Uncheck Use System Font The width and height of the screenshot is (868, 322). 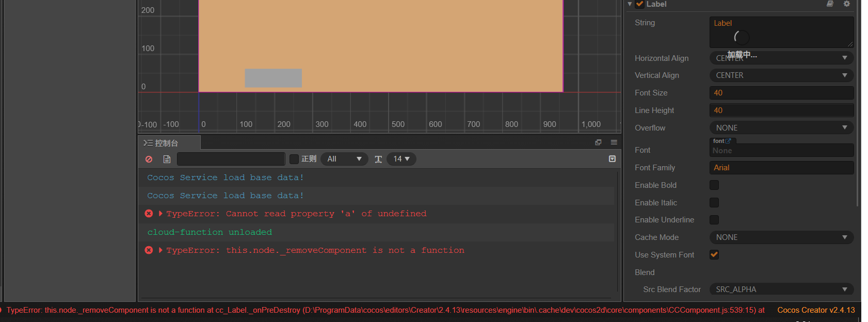[x=714, y=254]
